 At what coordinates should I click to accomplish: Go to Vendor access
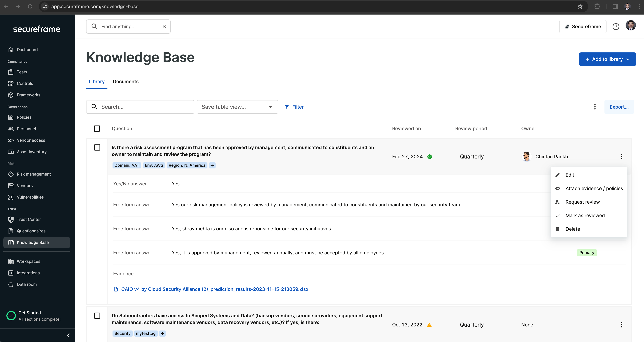(x=31, y=140)
